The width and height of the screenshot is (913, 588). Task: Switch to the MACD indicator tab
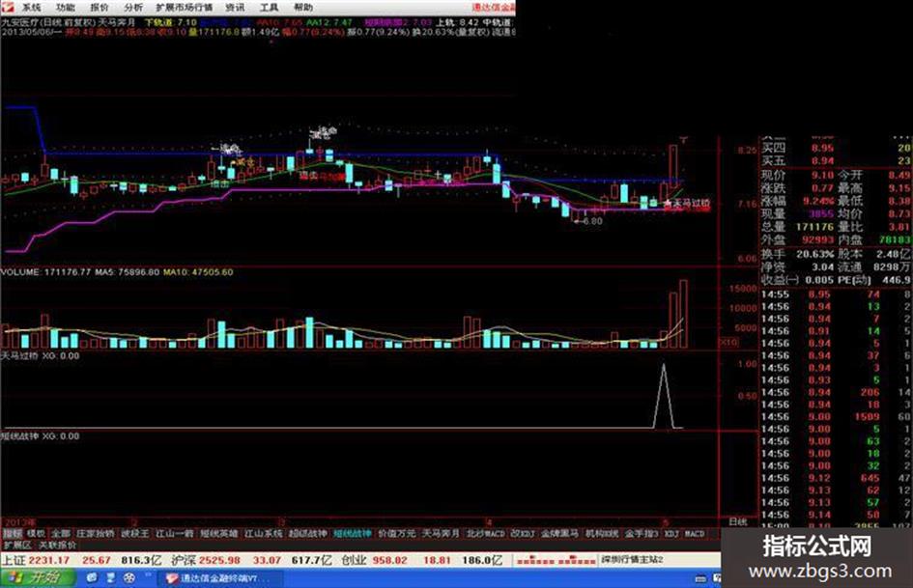(695, 533)
